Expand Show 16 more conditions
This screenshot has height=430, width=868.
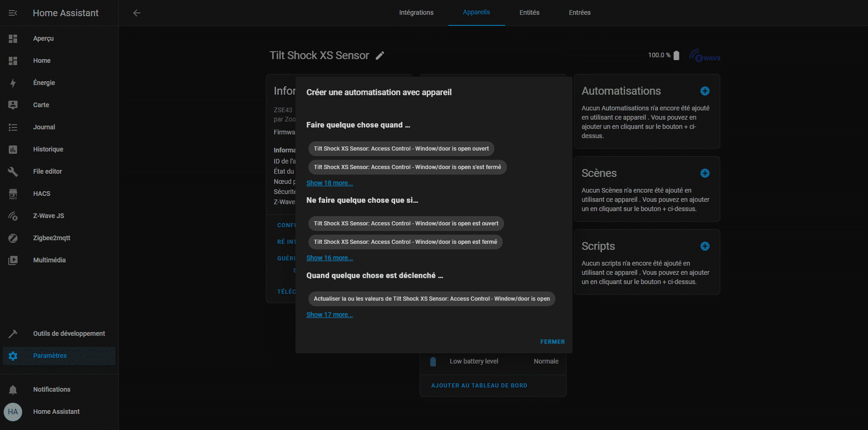click(x=330, y=258)
